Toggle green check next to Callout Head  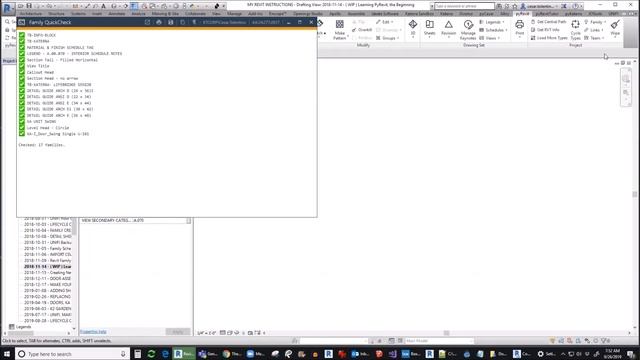tap(22, 72)
